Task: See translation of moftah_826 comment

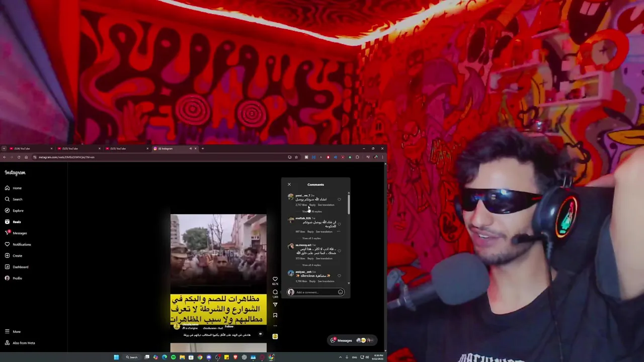Action: pos(325,232)
